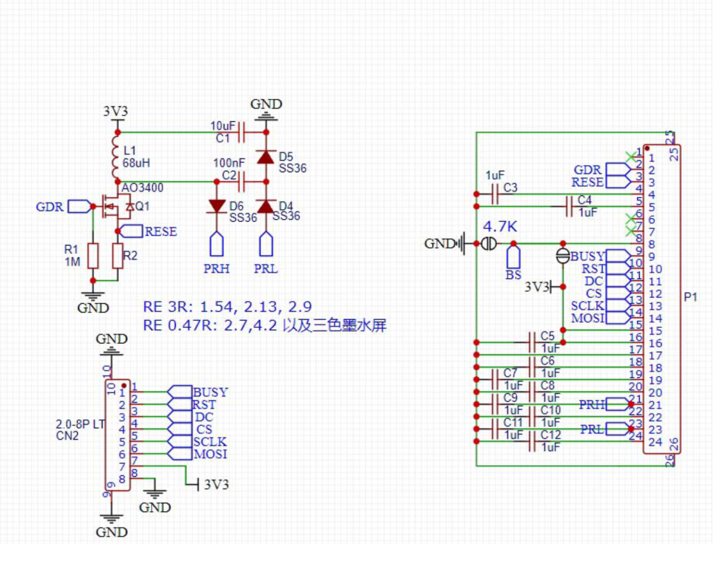Click the 4.7K value label
This screenshot has width=728, height=582.
tap(500, 226)
